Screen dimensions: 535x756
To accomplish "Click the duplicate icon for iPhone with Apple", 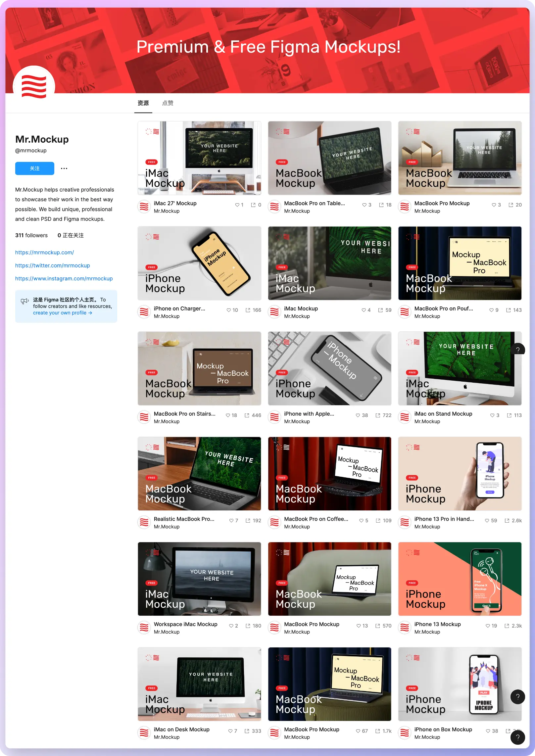I will (x=378, y=415).
